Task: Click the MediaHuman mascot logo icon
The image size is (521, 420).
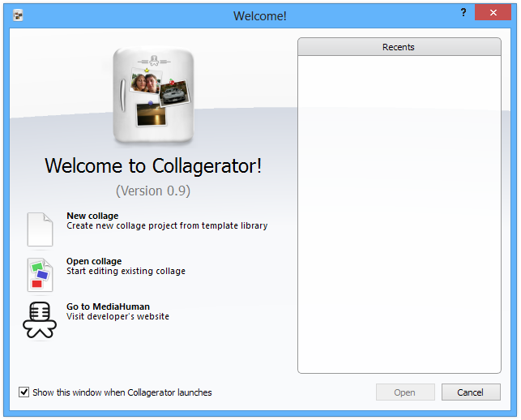Action: point(40,320)
